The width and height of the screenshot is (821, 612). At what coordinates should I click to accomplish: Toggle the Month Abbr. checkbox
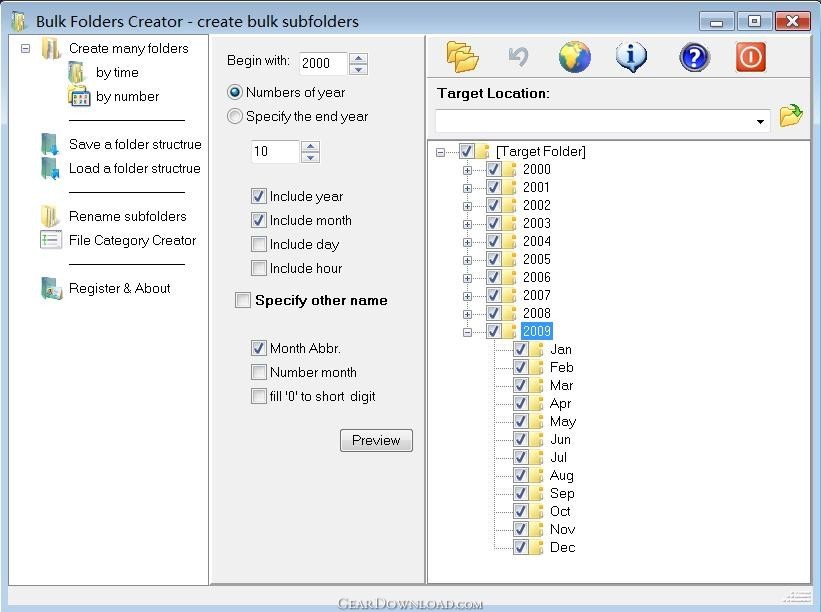coord(259,348)
